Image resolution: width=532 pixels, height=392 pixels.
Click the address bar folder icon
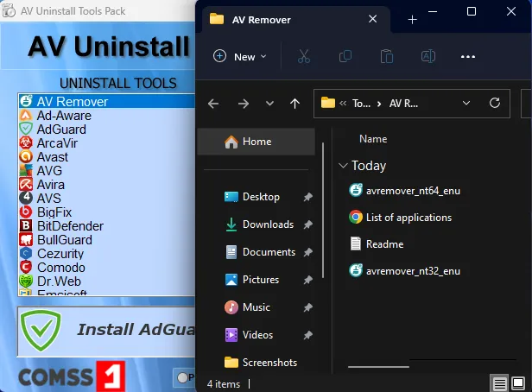point(328,103)
